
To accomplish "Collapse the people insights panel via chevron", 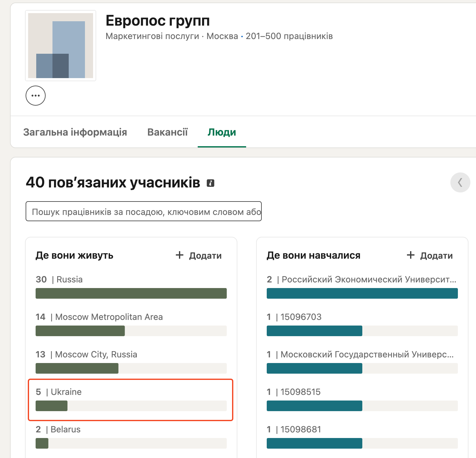I will 460,182.
